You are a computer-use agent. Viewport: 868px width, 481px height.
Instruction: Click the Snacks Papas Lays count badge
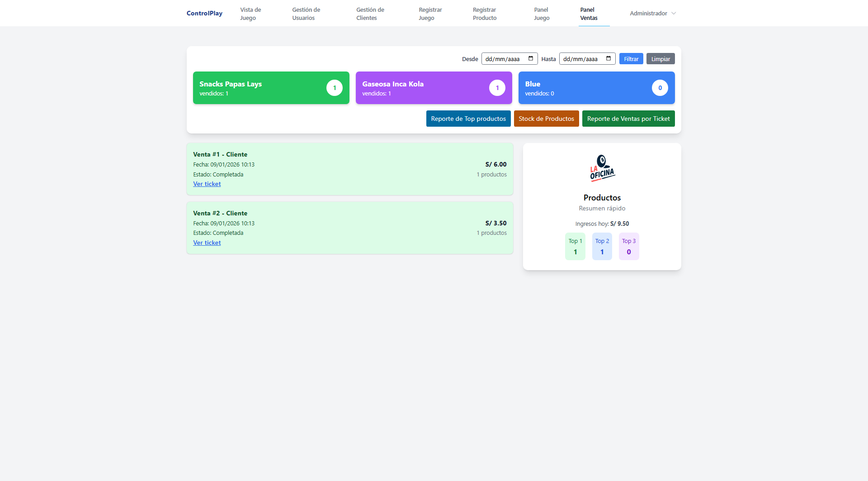pyautogui.click(x=335, y=88)
